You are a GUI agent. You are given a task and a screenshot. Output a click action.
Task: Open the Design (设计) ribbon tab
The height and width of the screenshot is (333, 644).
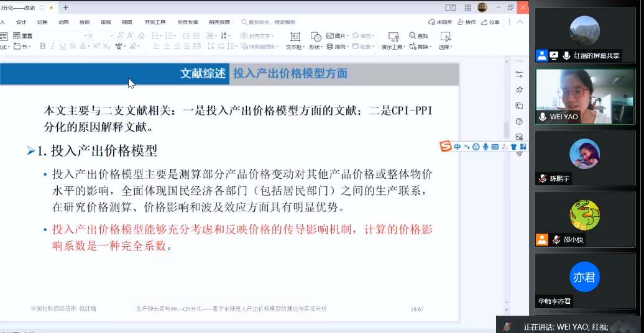click(x=21, y=22)
